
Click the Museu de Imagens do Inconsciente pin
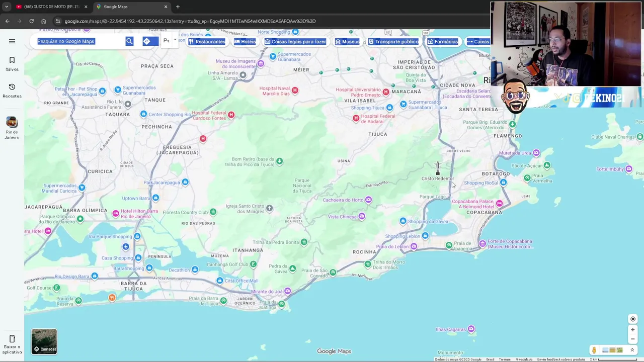(260, 63)
